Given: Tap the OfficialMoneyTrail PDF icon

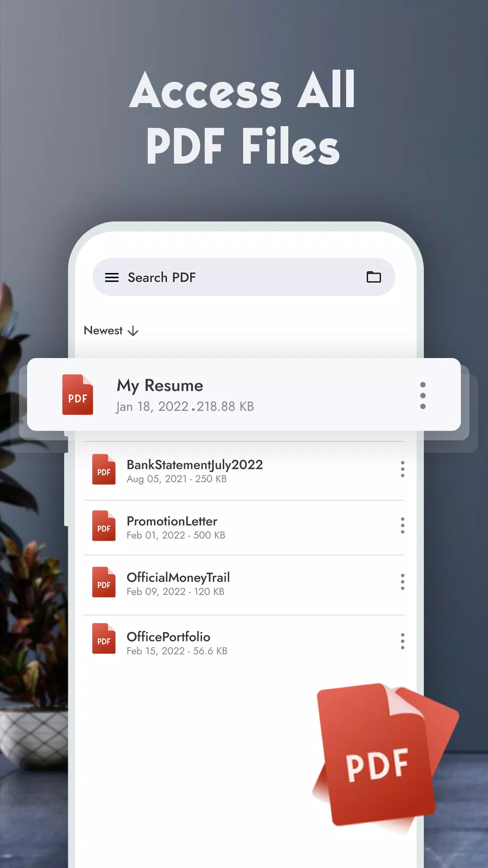Looking at the screenshot, I should coord(104,582).
